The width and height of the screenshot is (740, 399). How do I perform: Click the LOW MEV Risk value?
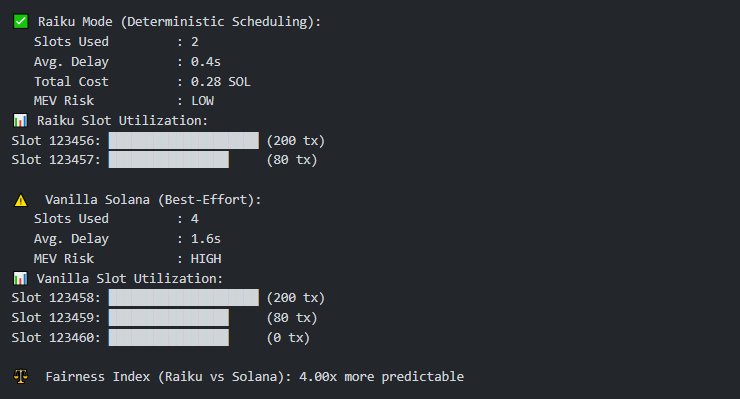coord(202,101)
